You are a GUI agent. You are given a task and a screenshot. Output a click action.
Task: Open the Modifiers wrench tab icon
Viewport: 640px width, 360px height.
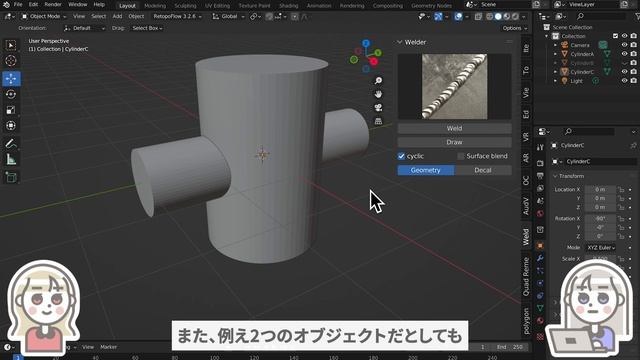[540, 258]
